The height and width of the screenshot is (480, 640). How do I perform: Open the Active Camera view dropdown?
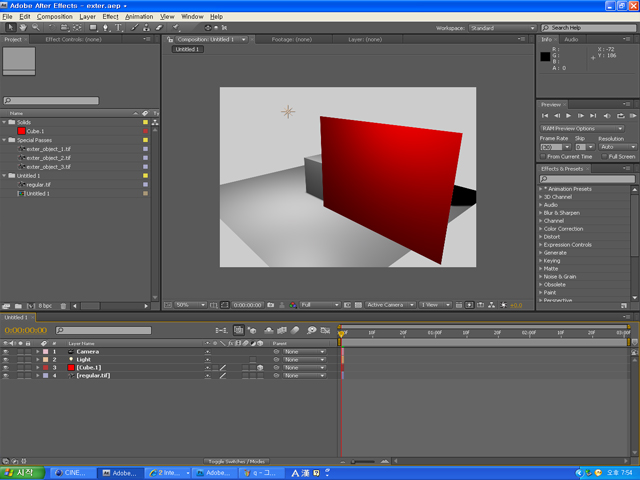390,305
